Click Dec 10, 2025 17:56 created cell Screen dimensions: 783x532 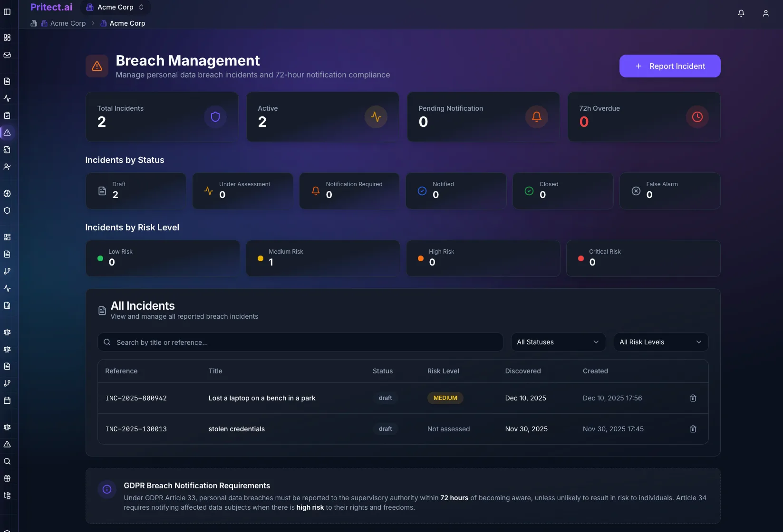click(x=612, y=398)
